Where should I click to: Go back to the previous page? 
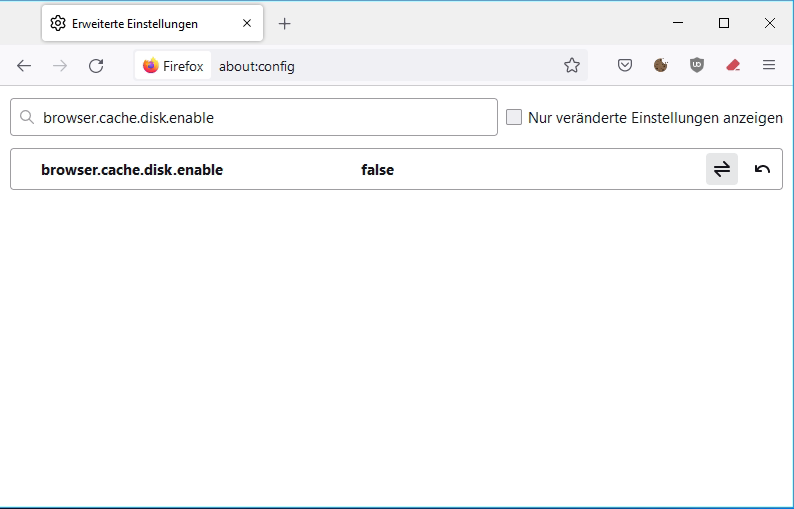pos(24,66)
